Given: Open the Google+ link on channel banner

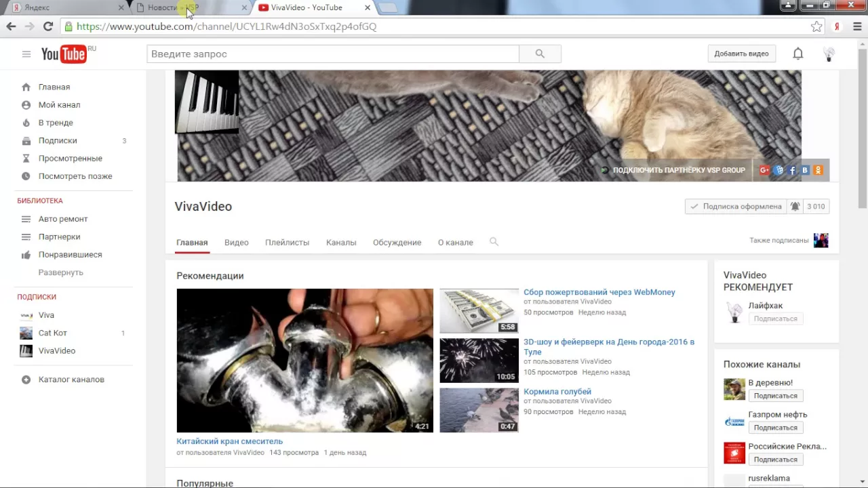Looking at the screenshot, I should (764, 170).
